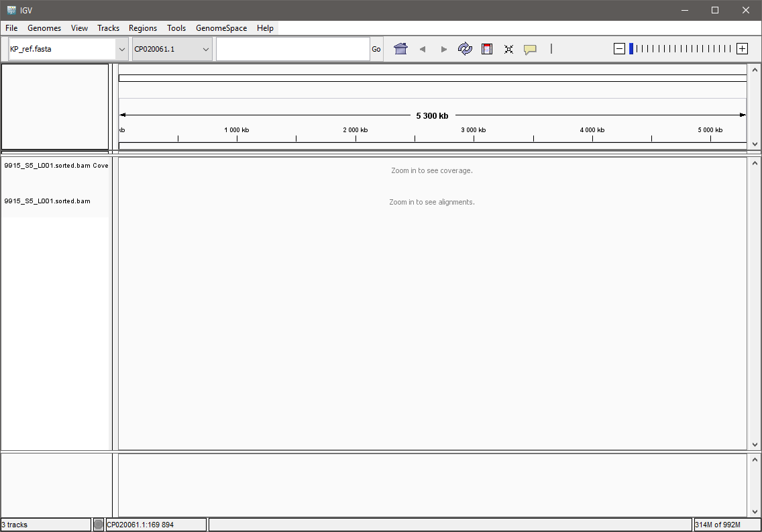Open the View menu

pyautogui.click(x=79, y=28)
